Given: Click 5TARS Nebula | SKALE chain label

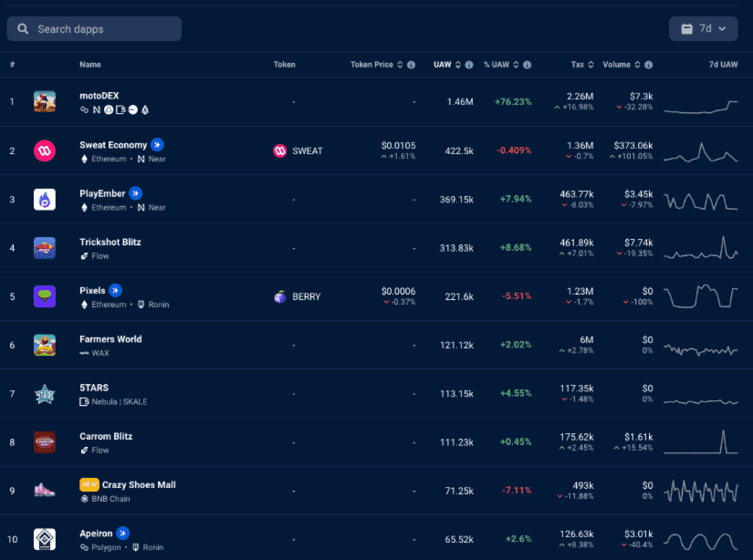Looking at the screenshot, I should coord(119,401).
